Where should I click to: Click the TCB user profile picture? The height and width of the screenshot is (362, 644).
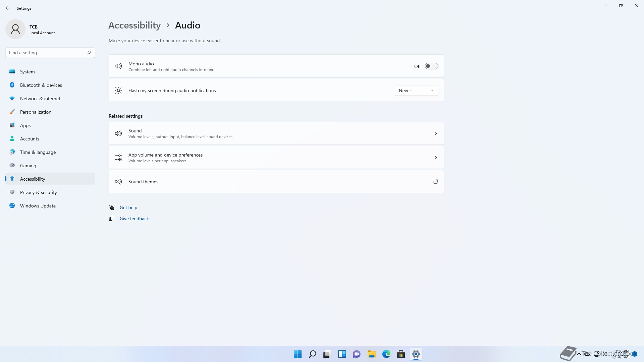click(x=15, y=29)
